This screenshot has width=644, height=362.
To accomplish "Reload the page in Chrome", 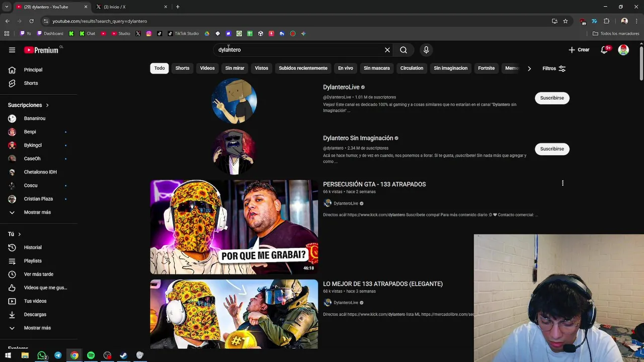I will coord(31,21).
